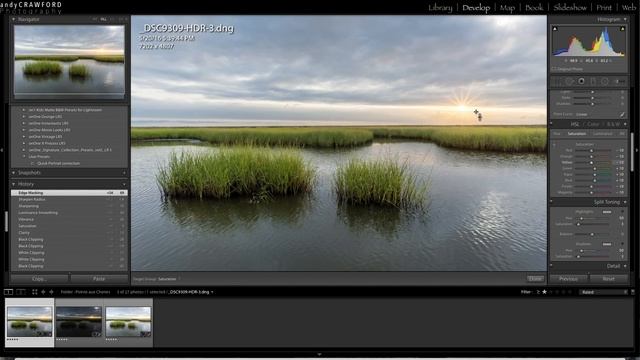The width and height of the screenshot is (640, 360).
Task: Select the Radial Filter tool
Action: pos(605,81)
